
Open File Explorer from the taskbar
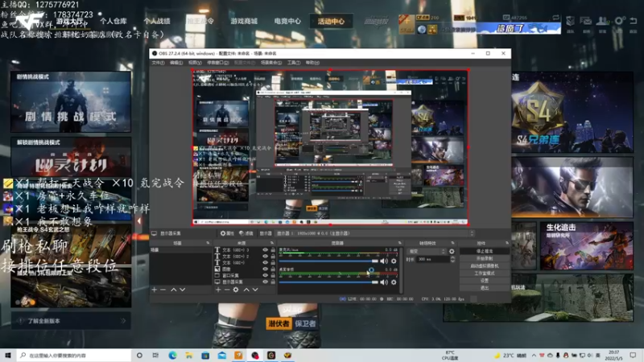click(189, 356)
